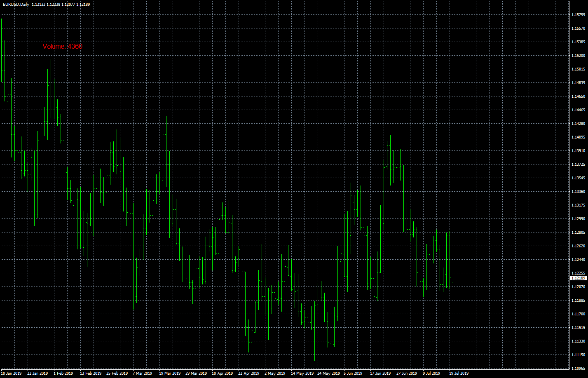Click the 14 May 2019 date label
The height and width of the screenshot is (378, 588).
tap(302, 373)
